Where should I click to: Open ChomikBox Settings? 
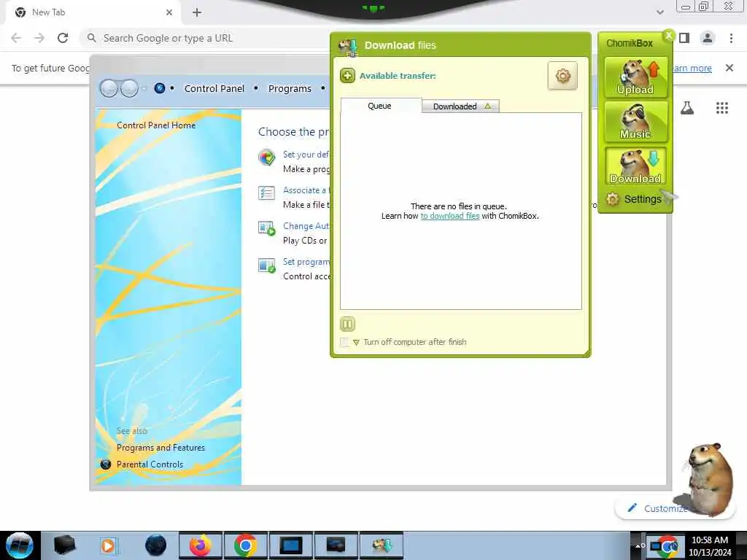[x=634, y=199]
